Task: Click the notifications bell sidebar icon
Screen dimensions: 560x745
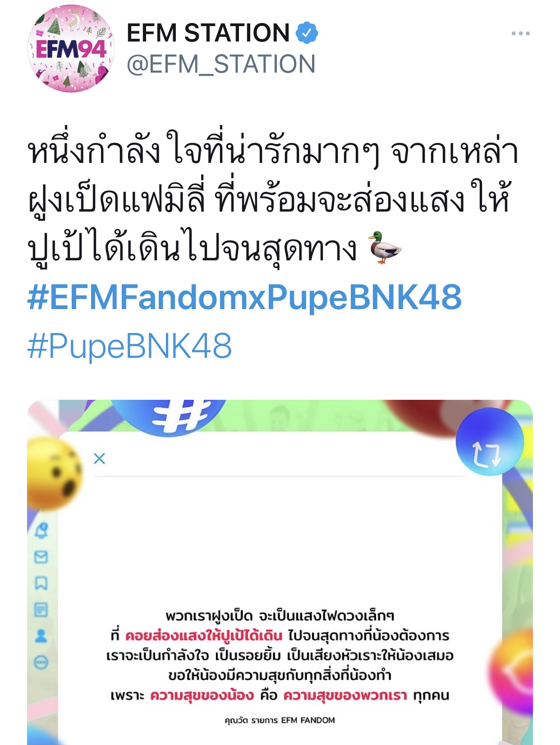Action: click(x=41, y=531)
